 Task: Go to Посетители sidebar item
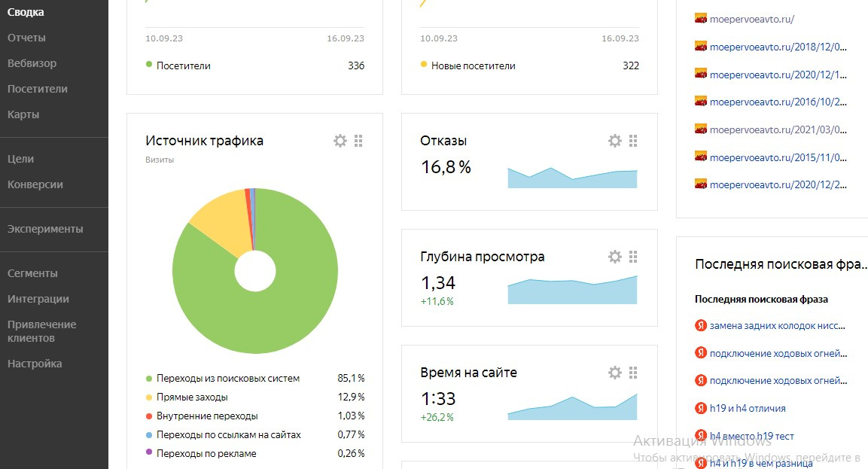tap(38, 89)
